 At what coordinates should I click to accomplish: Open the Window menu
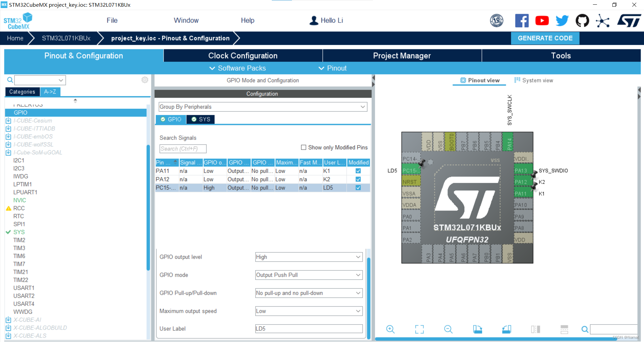186,20
